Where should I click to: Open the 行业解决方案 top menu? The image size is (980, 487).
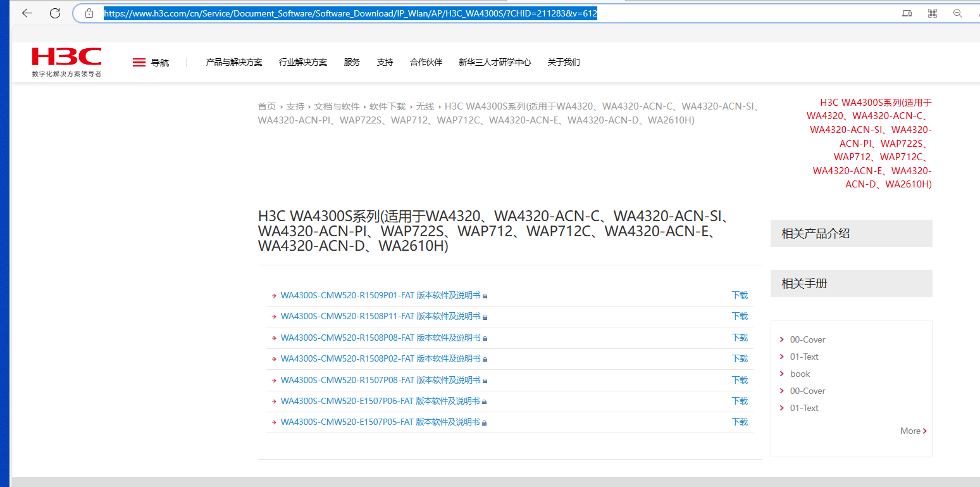303,62
